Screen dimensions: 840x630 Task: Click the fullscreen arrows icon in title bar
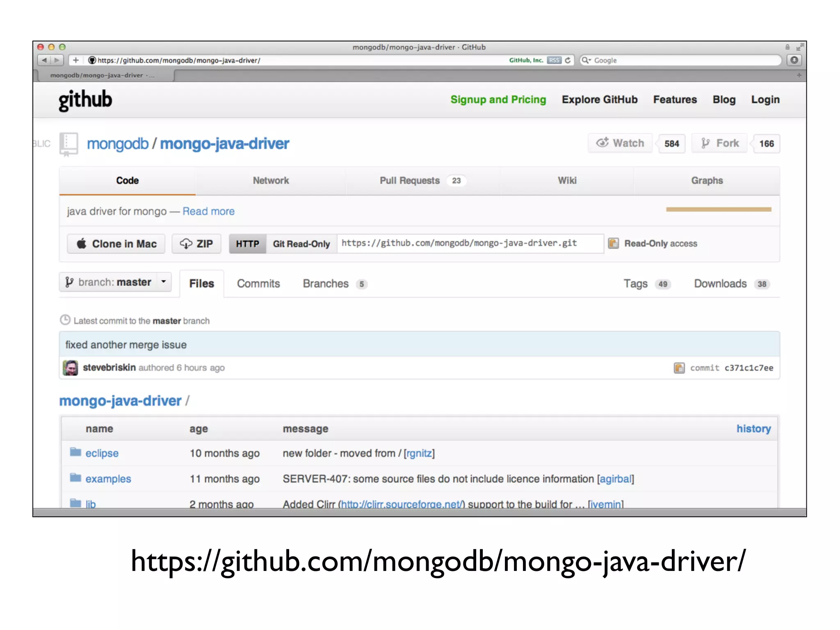[x=800, y=48]
